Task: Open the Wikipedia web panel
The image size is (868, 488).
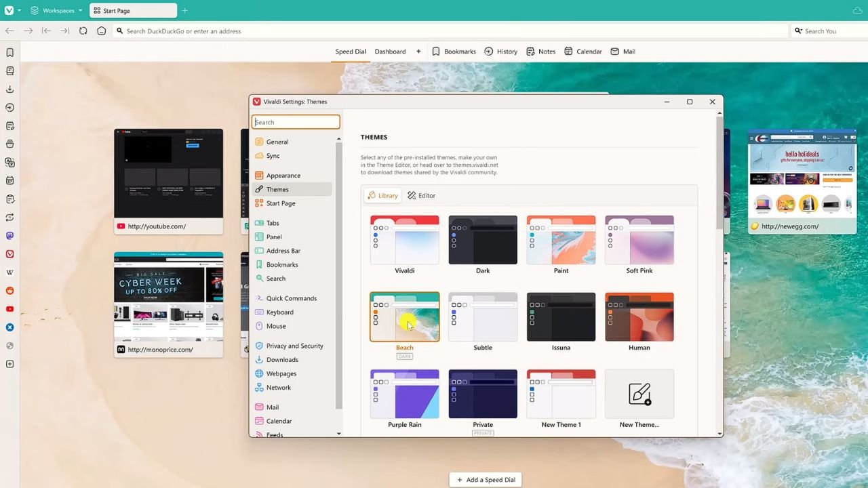Action: click(x=9, y=272)
